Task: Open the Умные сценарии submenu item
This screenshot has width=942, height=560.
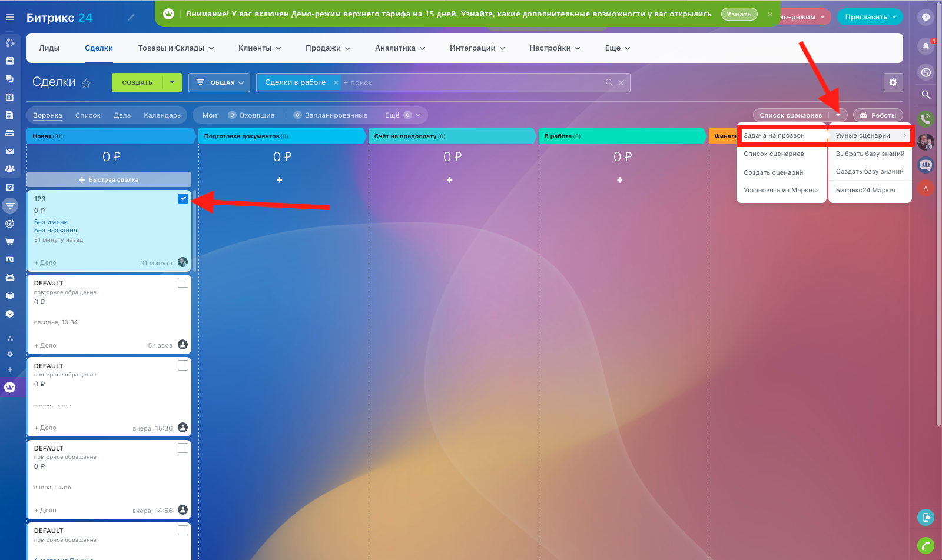Action: coord(870,135)
